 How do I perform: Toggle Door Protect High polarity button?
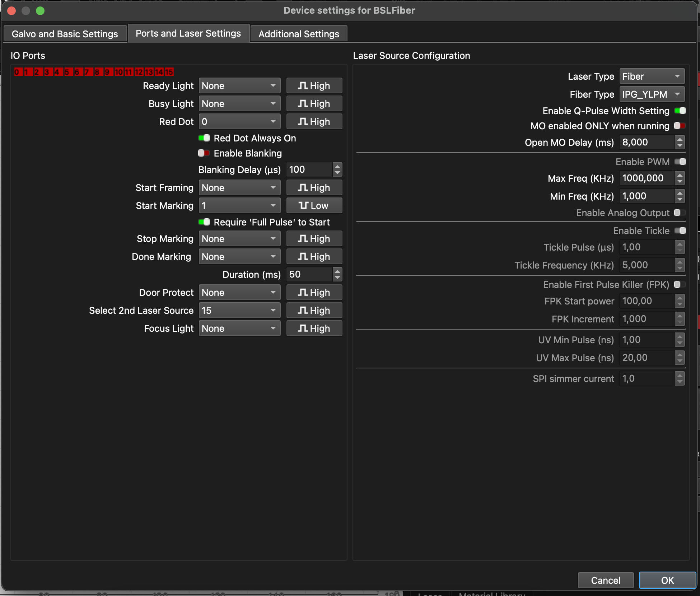314,293
